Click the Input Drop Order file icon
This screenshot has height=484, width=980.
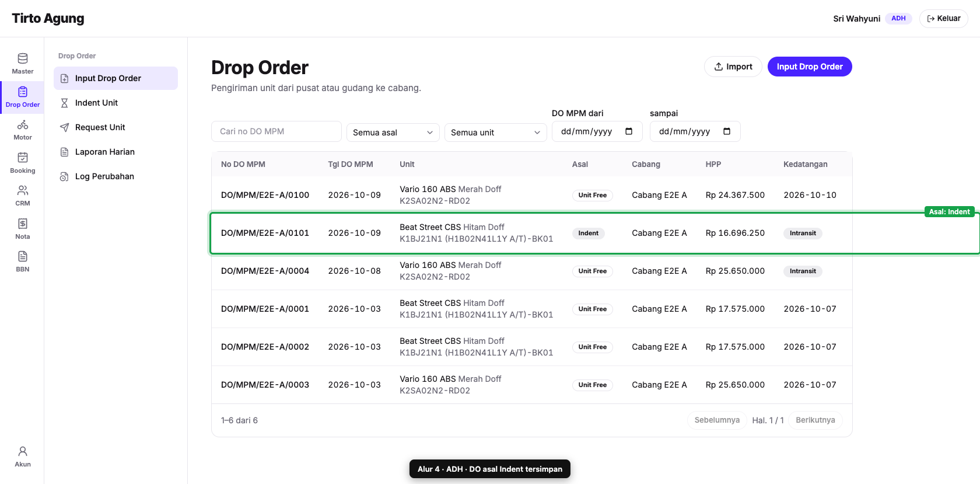(65, 78)
